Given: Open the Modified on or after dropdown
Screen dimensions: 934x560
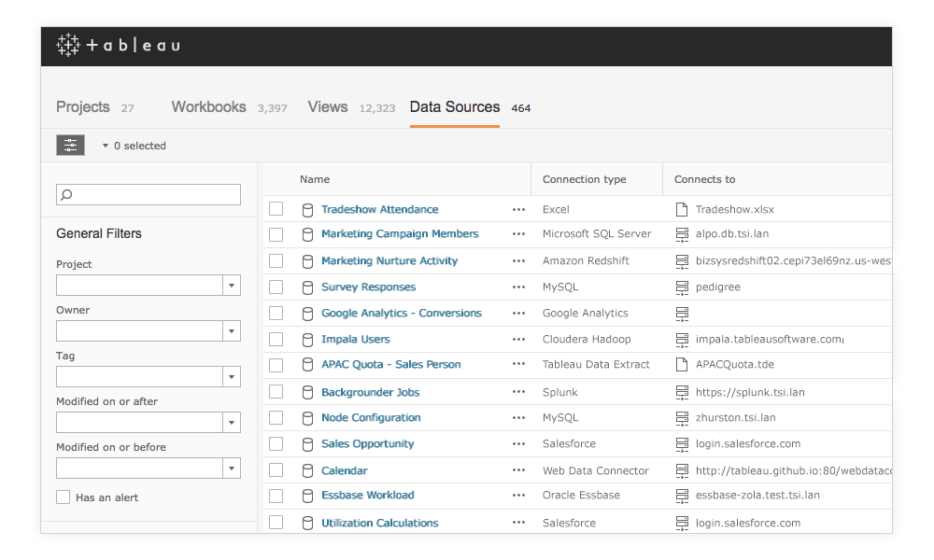Looking at the screenshot, I should (232, 423).
